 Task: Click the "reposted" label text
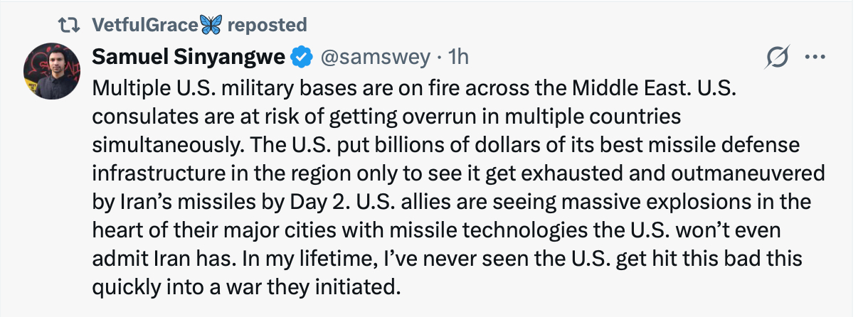[x=267, y=25]
